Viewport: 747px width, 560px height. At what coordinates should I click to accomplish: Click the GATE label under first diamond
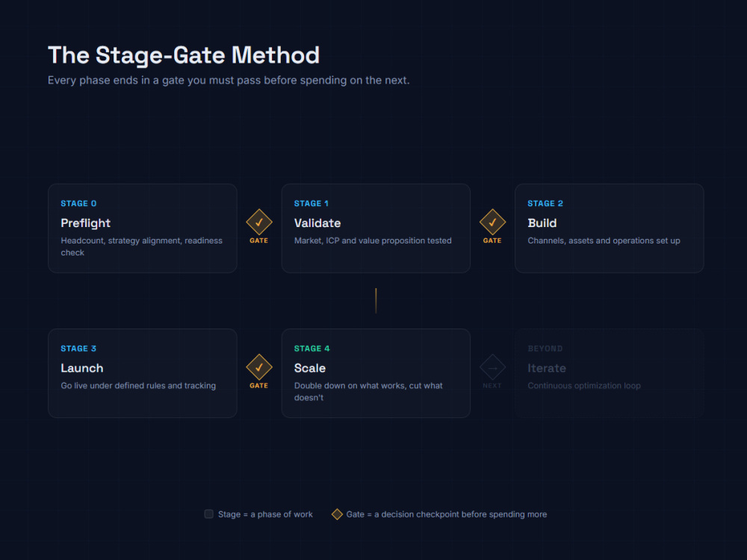point(258,240)
